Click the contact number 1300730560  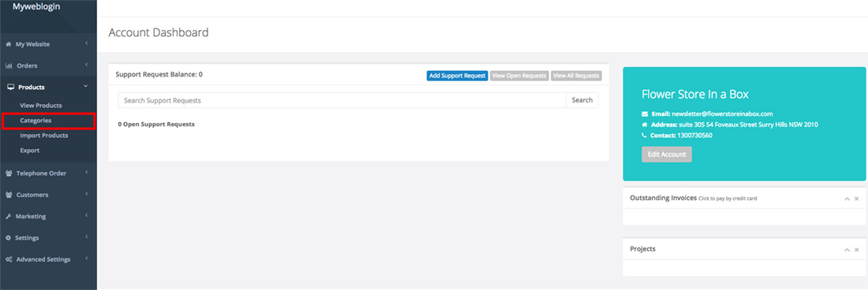(694, 136)
